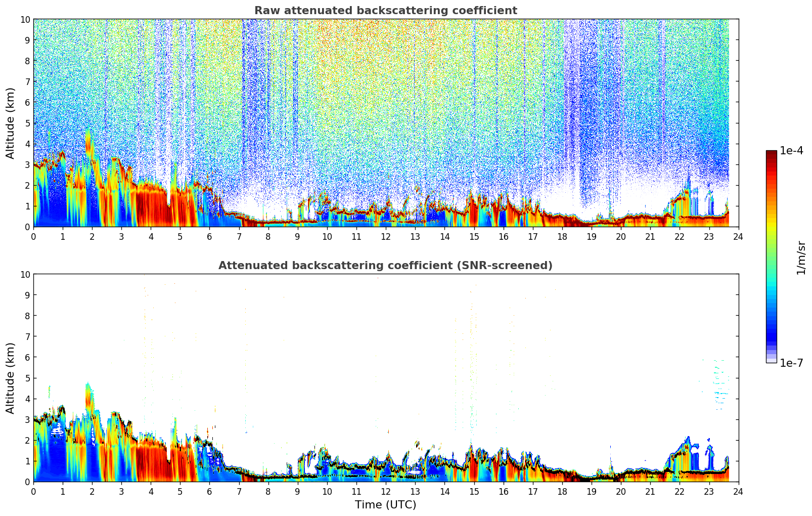The width and height of the screenshot is (812, 516).
Task: Click the cyan high-altitude patch near hour 23 in SNR-screened plot
Action: click(721, 384)
